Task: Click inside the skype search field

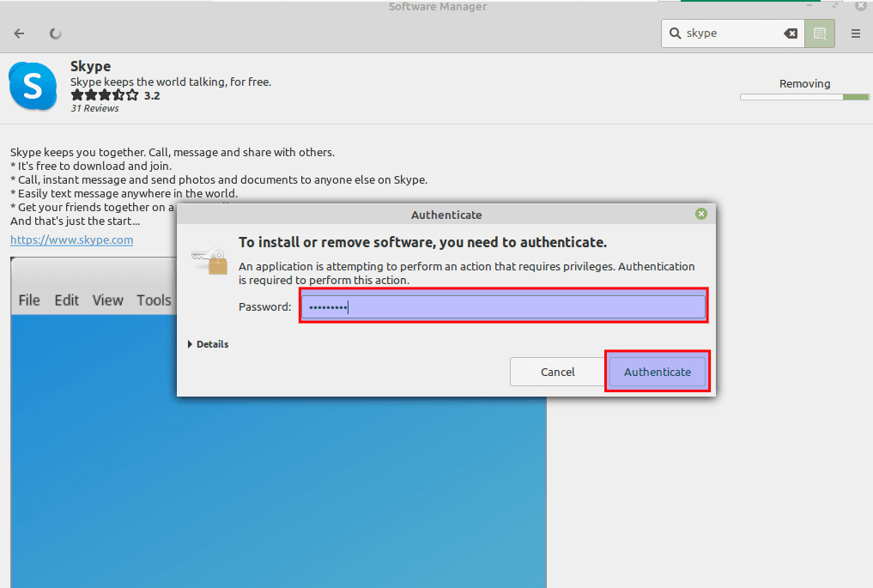Action: point(730,33)
